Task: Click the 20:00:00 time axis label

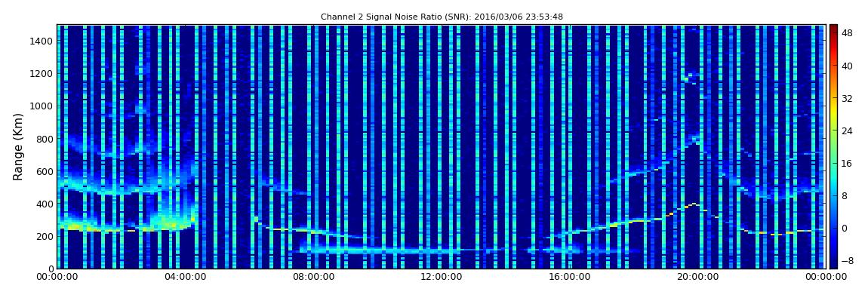Action: [x=698, y=278]
